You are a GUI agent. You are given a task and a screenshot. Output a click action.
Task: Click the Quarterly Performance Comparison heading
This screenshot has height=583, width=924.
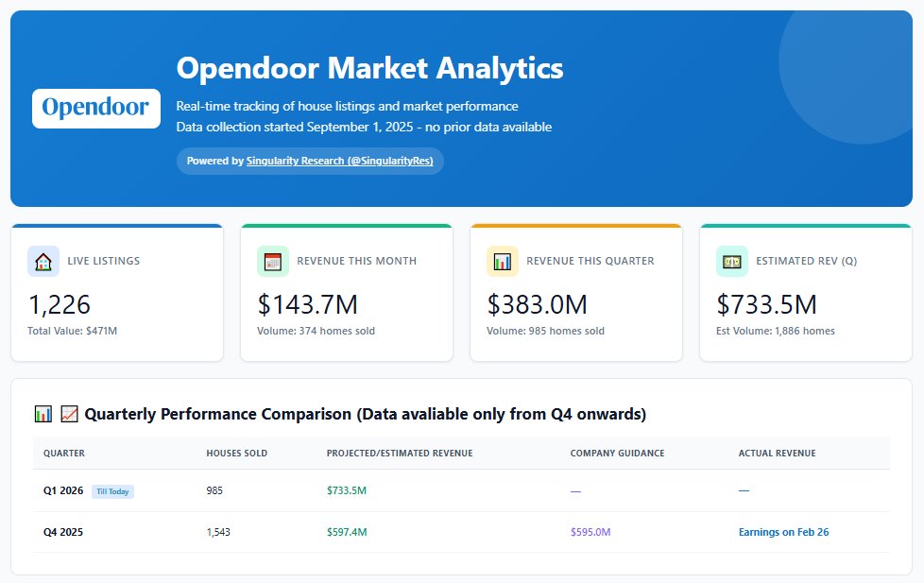click(366, 414)
